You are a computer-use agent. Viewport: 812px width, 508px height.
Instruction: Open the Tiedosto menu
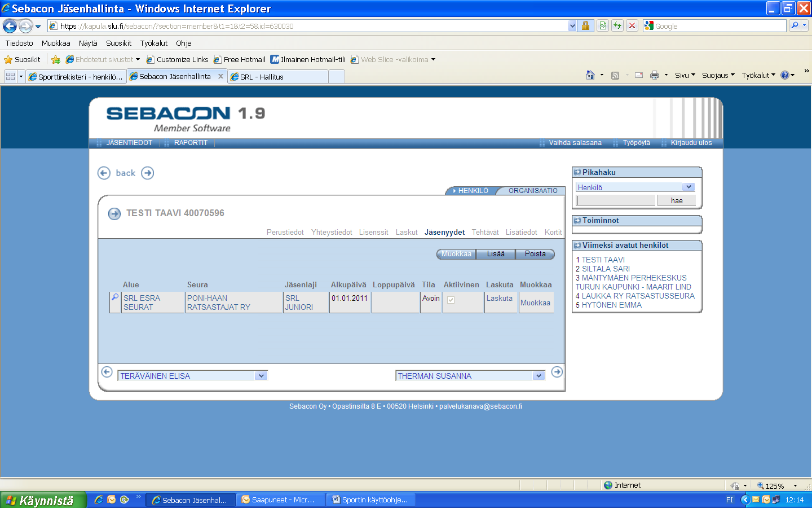coord(19,43)
